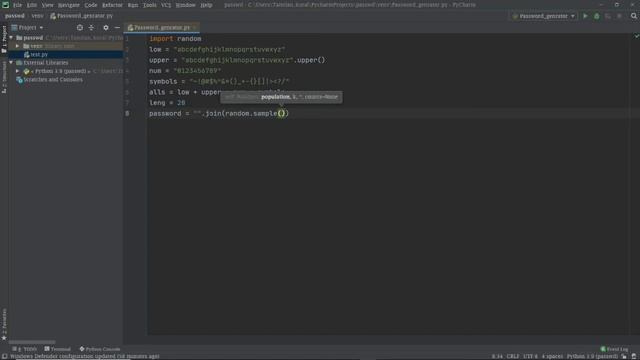The height and width of the screenshot is (360, 640).
Task: Click the 'symbols' assignment line
Action: coord(219,82)
